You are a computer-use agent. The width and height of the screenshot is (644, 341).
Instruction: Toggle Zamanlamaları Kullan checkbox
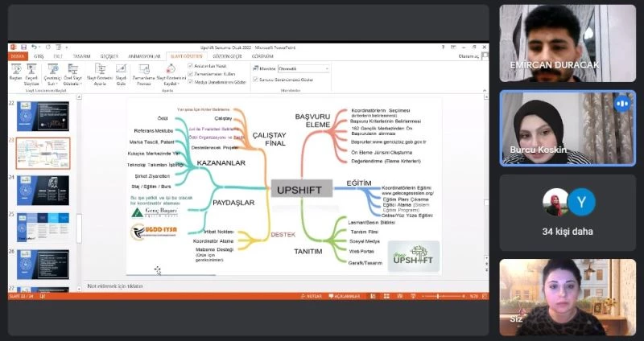[x=190, y=75]
